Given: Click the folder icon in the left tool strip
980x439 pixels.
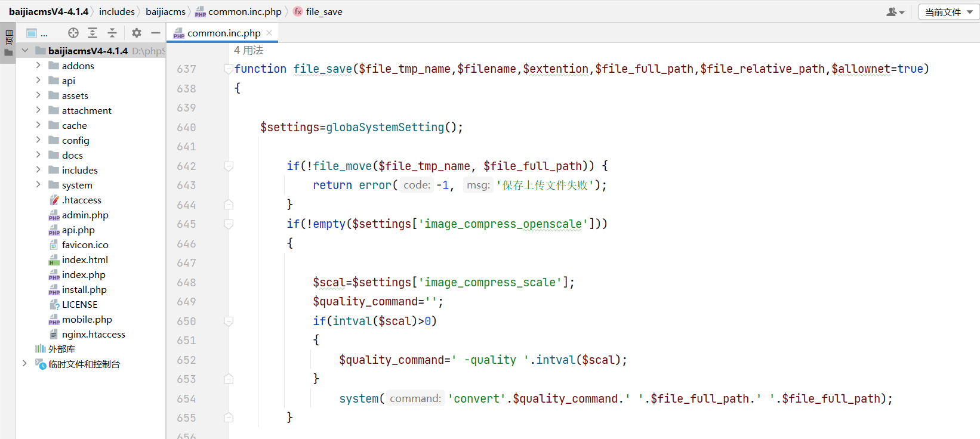Looking at the screenshot, I should click(x=8, y=53).
